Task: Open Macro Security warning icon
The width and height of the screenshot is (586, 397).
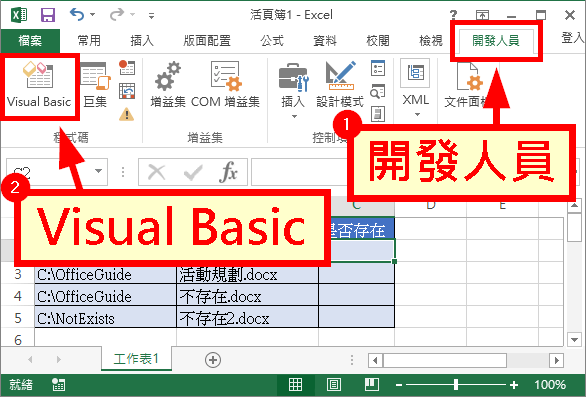Action: pyautogui.click(x=127, y=114)
